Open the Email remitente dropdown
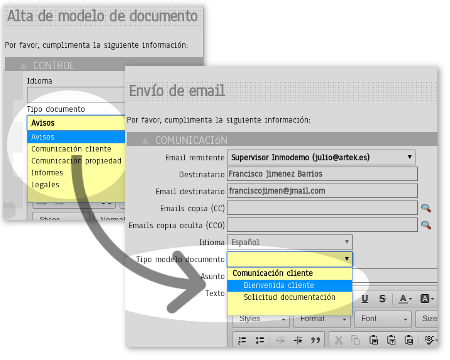Screen dimensions: 450x360 [x=321, y=157]
